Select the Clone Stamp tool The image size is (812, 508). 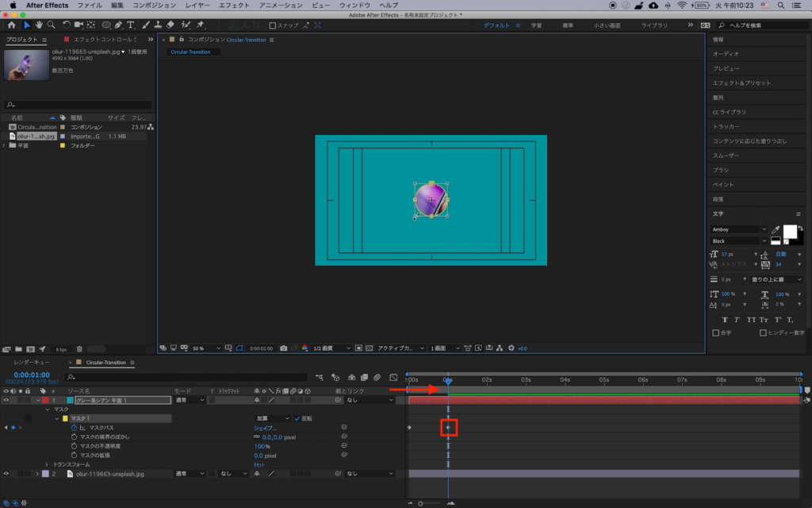(157, 25)
